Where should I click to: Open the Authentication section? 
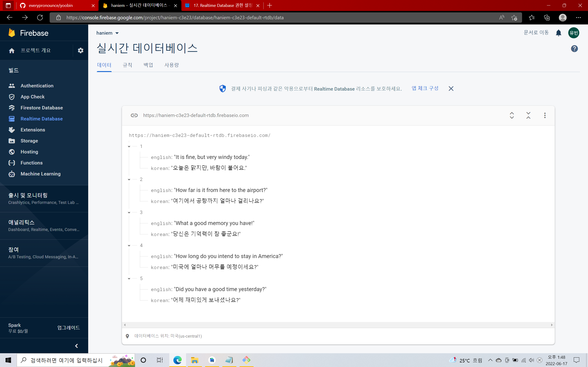37,86
